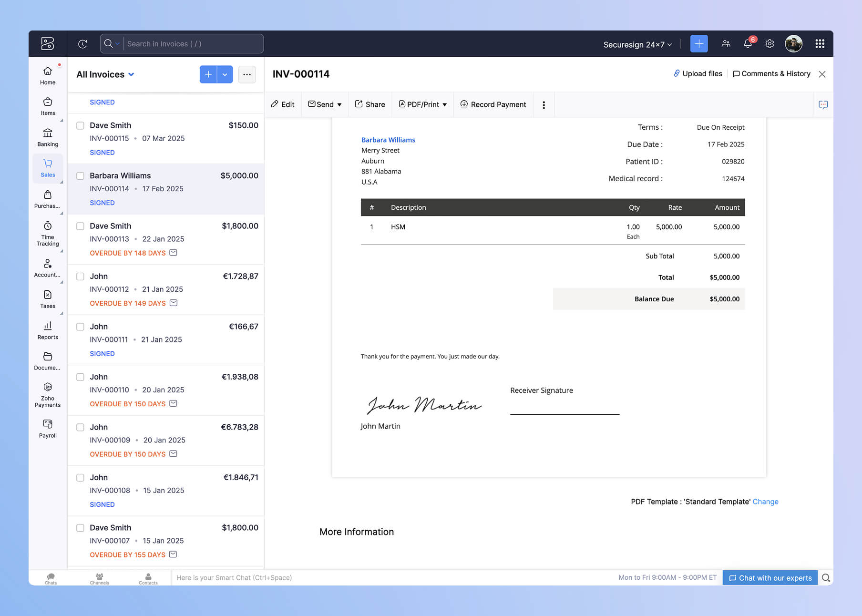Open Purchases module in sidebar
The width and height of the screenshot is (862, 616).
click(48, 199)
